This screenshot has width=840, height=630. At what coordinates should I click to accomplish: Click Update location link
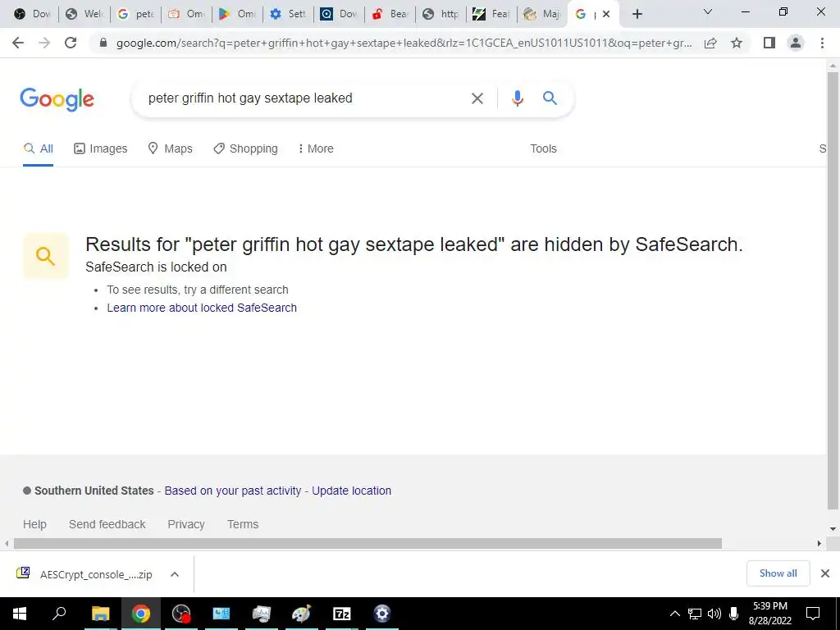pos(351,491)
